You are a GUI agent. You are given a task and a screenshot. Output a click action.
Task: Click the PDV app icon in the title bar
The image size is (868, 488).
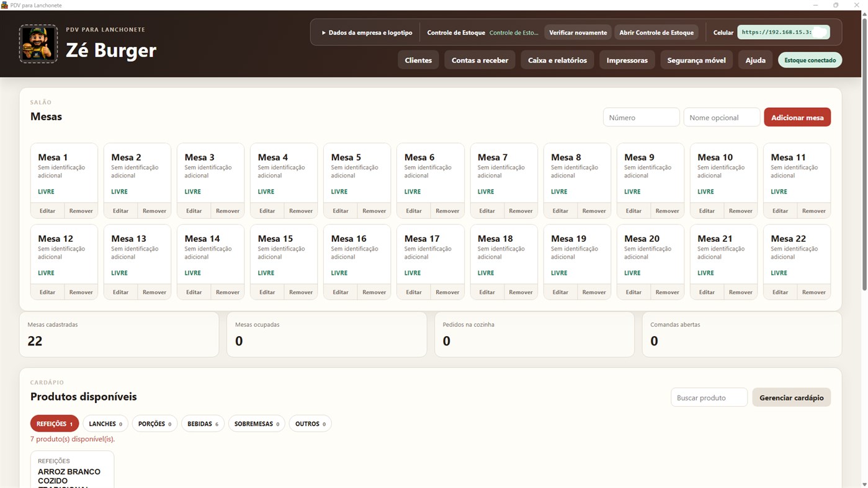[x=4, y=5]
